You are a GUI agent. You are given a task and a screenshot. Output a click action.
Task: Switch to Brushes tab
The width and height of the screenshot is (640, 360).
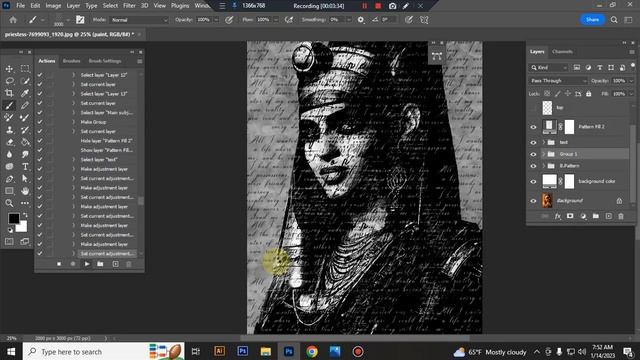click(x=71, y=61)
